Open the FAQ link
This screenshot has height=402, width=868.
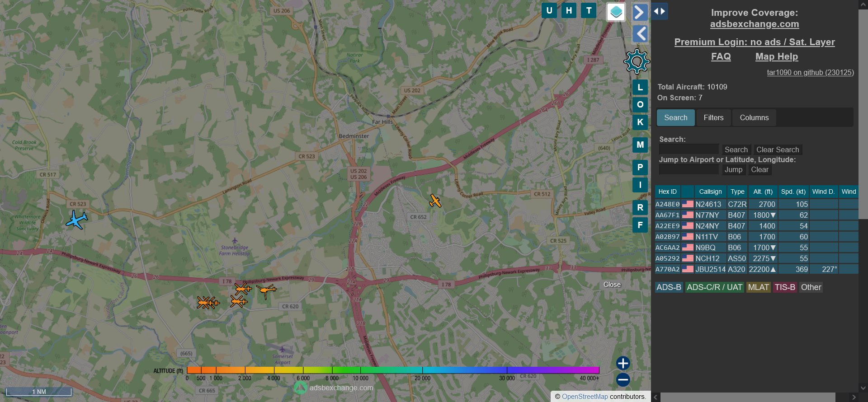tap(721, 56)
